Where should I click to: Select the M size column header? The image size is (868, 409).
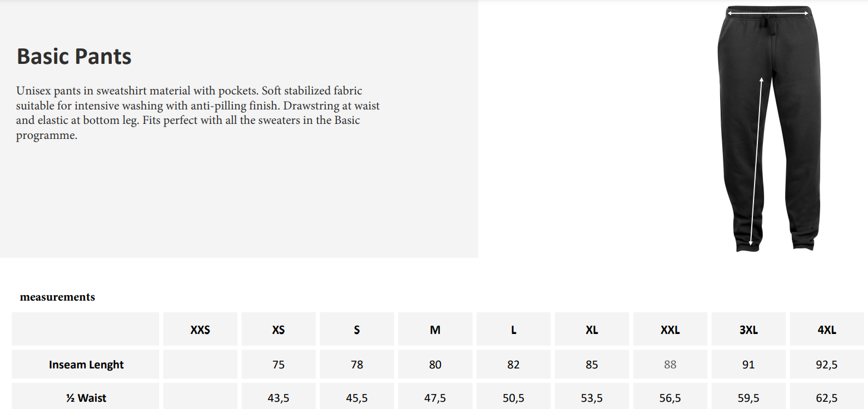pos(435,330)
